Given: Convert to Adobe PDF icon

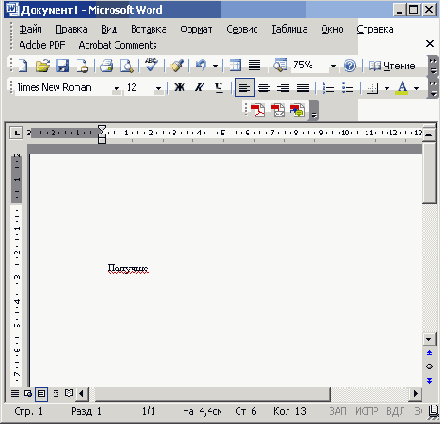Looking at the screenshot, I should tap(258, 110).
